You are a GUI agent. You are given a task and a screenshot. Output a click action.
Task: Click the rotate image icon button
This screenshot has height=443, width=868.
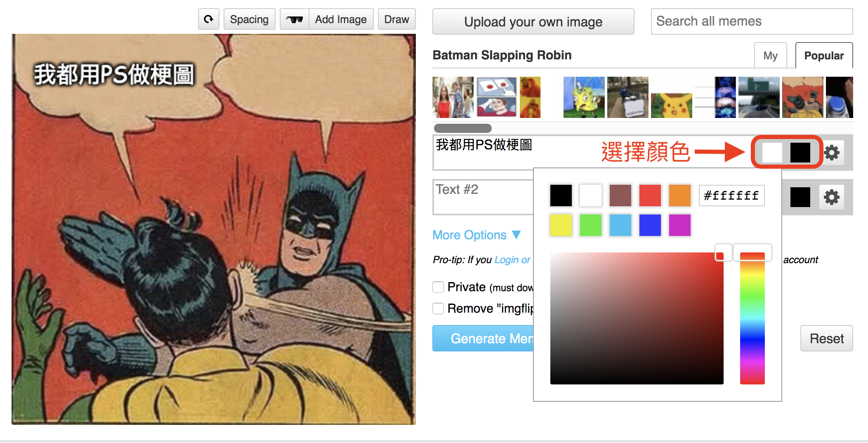coord(208,19)
